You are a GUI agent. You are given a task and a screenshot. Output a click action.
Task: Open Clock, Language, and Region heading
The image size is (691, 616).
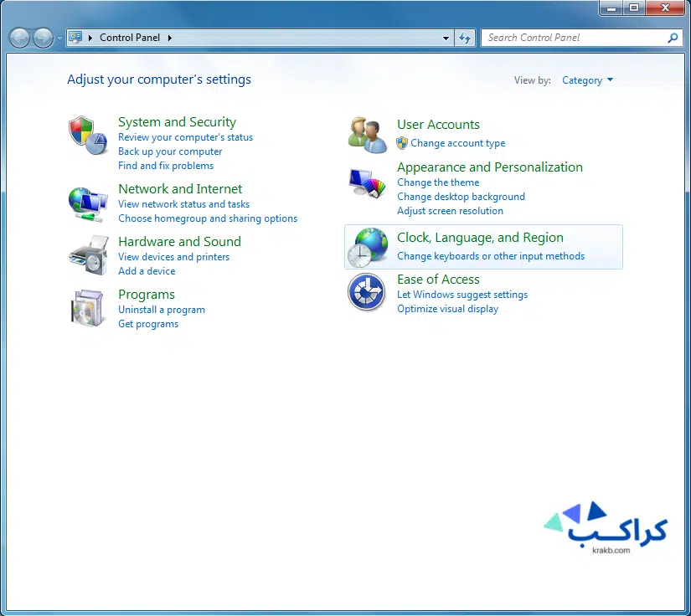click(x=481, y=238)
